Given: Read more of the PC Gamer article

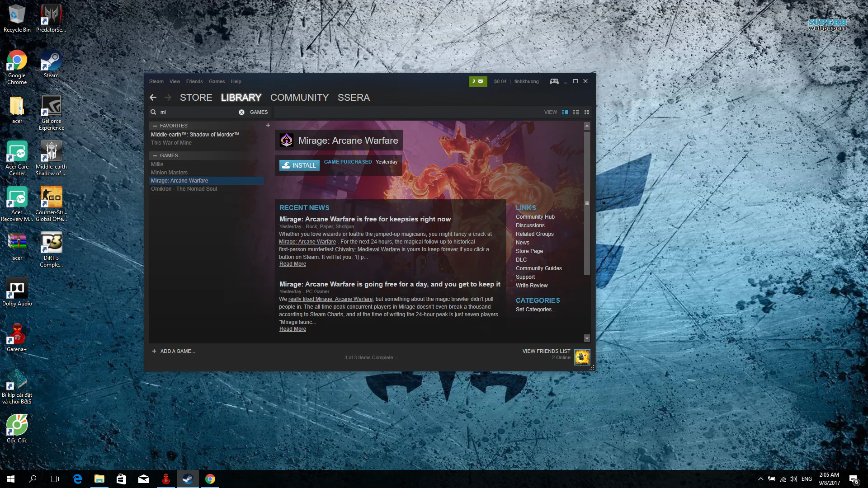Looking at the screenshot, I should point(292,329).
